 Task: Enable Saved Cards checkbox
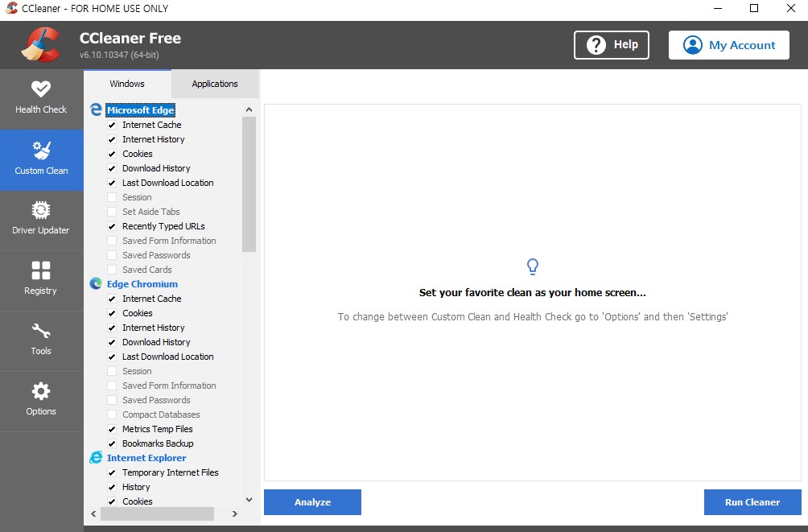click(x=112, y=269)
